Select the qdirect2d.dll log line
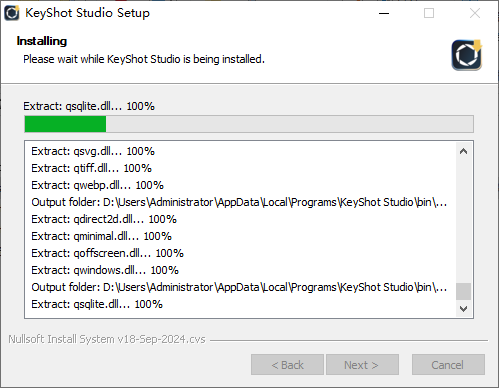 point(104,219)
